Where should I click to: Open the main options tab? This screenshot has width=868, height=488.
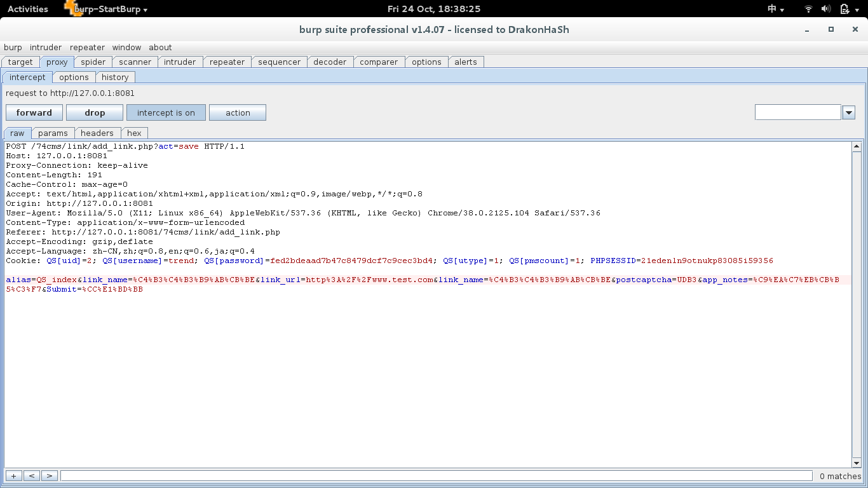click(427, 62)
